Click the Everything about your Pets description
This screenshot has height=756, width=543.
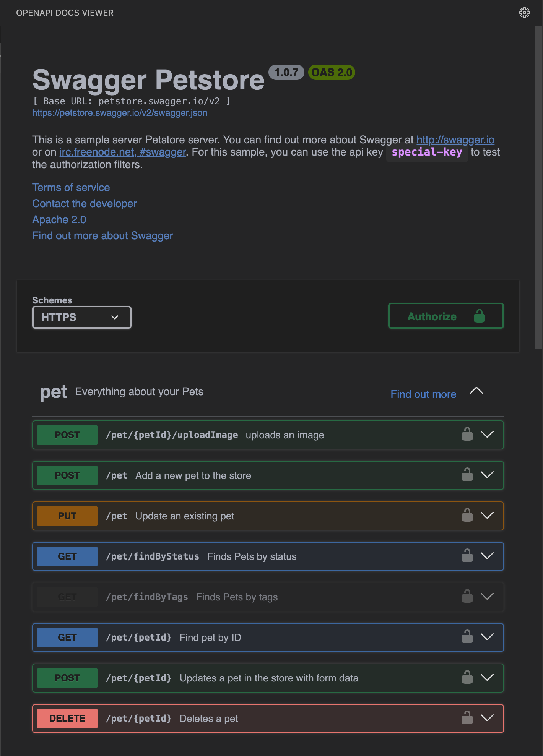tap(139, 392)
